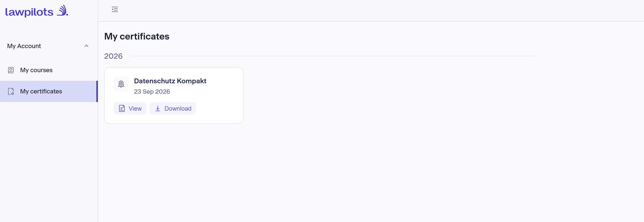This screenshot has height=222, width=644.
Task: Click the lawpilots logo
Action: (x=37, y=11)
